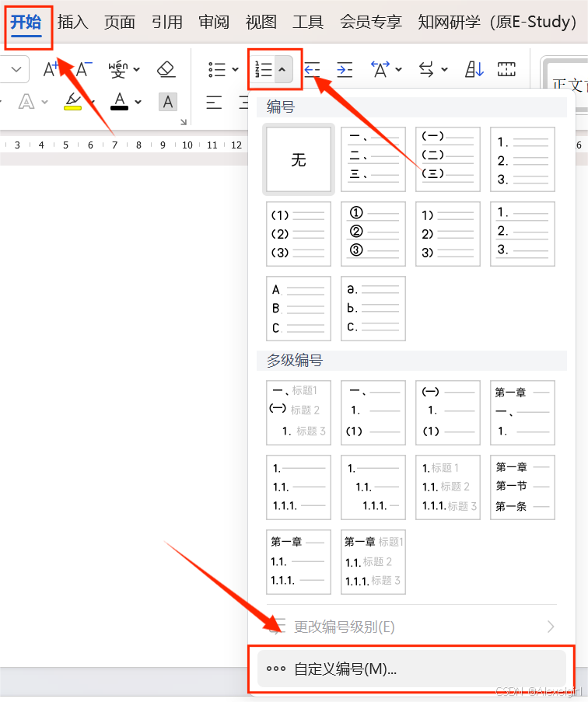Select multilevel 第一章 标题1 1.1. 标题2 style
Viewport: 588px width, 702px height.
click(373, 562)
